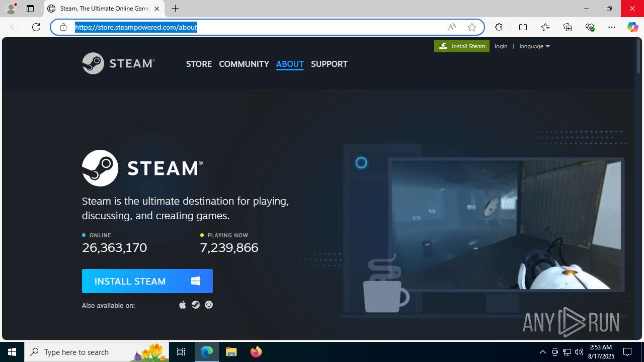Show hidden system tray icons
The height and width of the screenshot is (362, 644).
(543, 352)
